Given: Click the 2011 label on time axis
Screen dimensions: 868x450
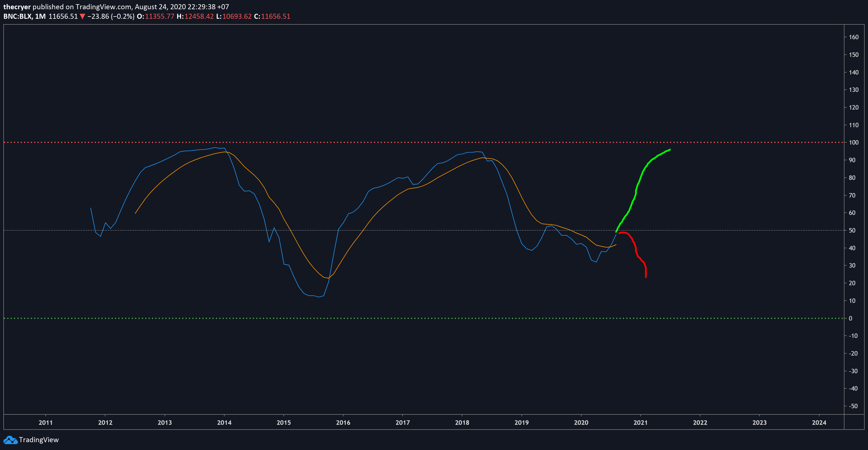Looking at the screenshot, I should click(45, 422).
